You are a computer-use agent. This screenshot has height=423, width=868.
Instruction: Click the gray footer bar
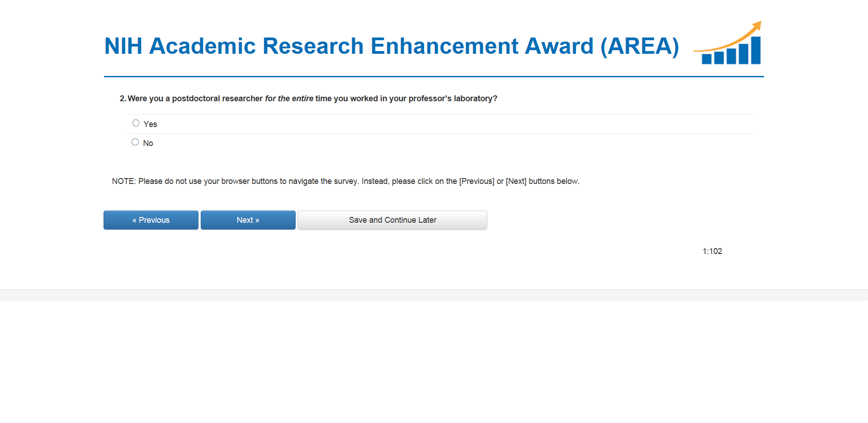point(434,295)
